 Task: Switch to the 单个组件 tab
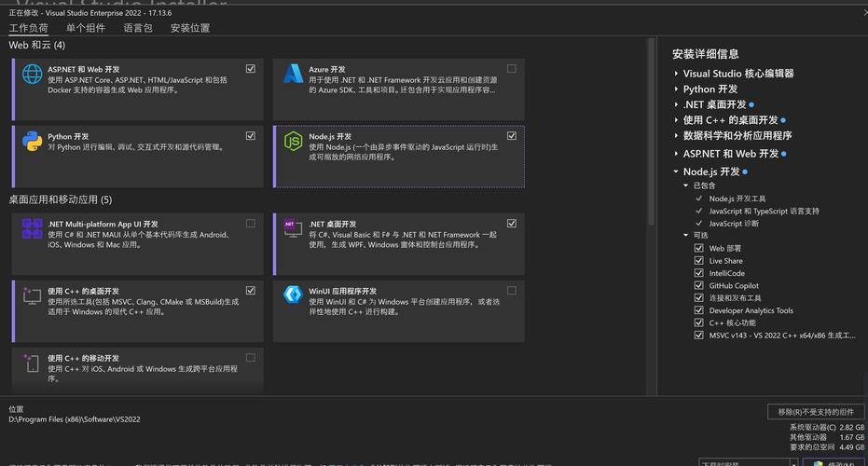click(85, 28)
